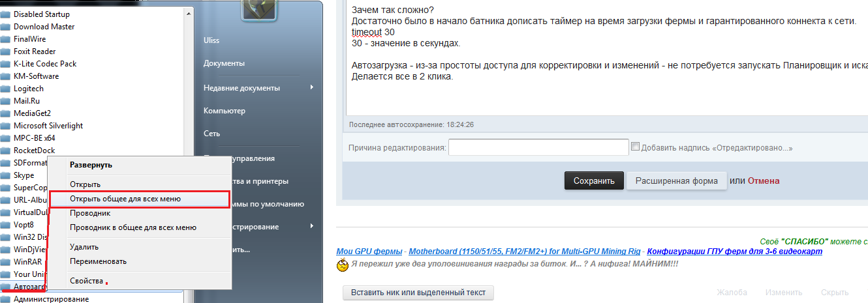
Task: Follow the «Мои GPU фермы» link
Action: [x=370, y=252]
